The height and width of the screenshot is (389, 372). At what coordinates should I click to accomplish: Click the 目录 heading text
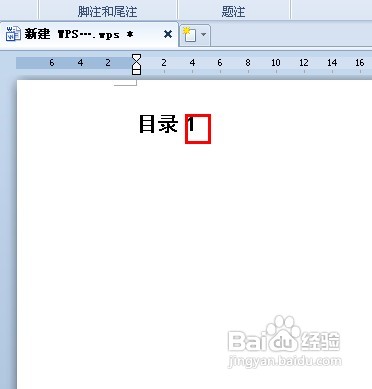point(158,124)
